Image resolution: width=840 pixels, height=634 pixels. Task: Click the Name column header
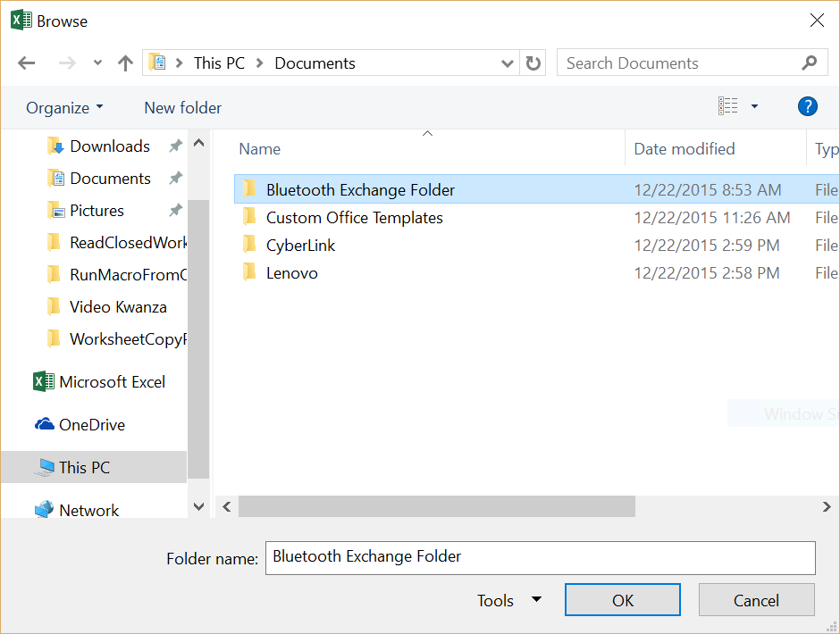pos(259,148)
